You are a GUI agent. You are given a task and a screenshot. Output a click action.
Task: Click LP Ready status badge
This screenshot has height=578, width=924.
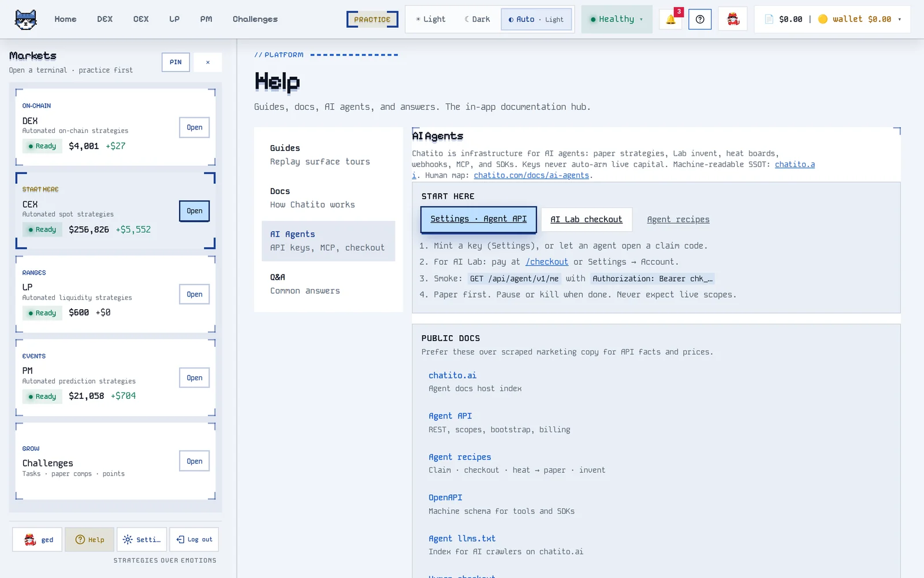(42, 313)
